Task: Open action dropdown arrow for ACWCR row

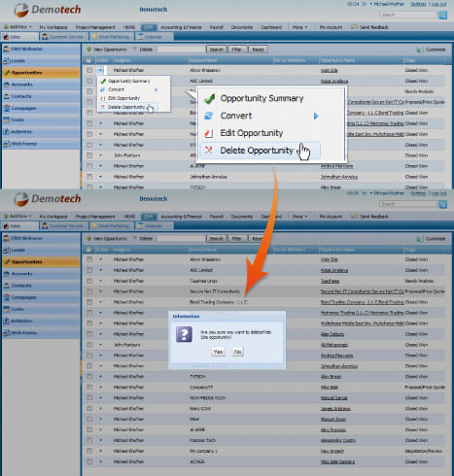Action: (100, 461)
